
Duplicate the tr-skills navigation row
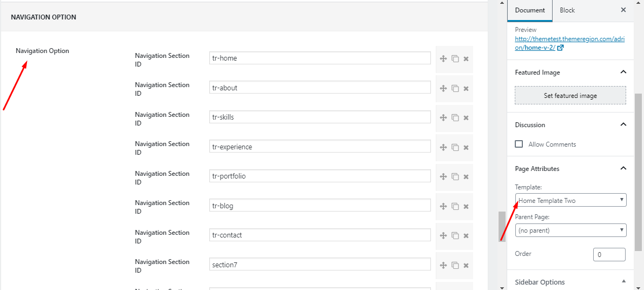pos(455,117)
